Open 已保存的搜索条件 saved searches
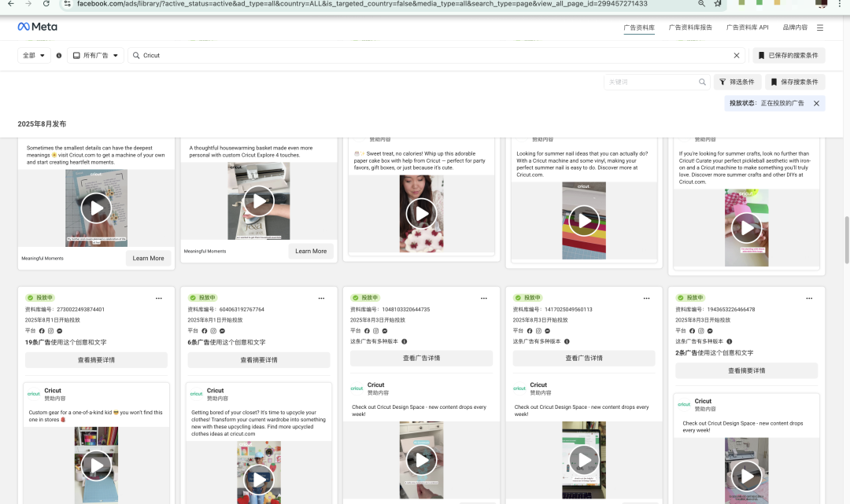 coord(789,55)
